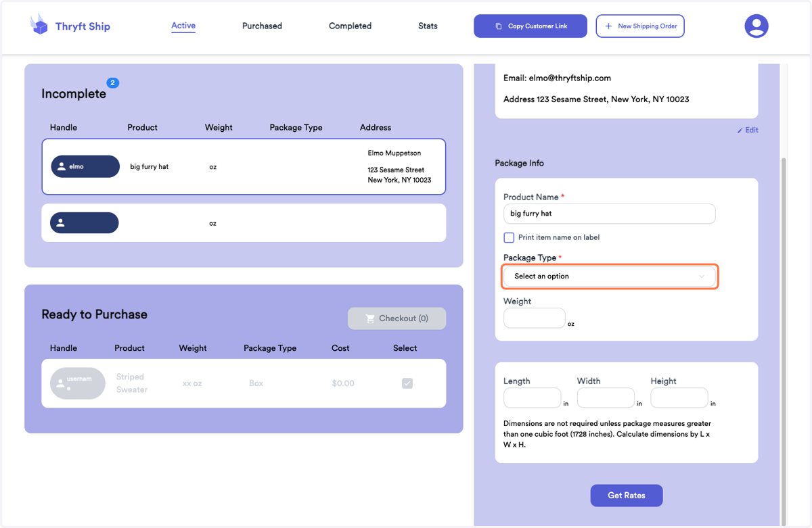Click the xx oz weight placeholder
Screen dimensions: 812x528
point(192,383)
